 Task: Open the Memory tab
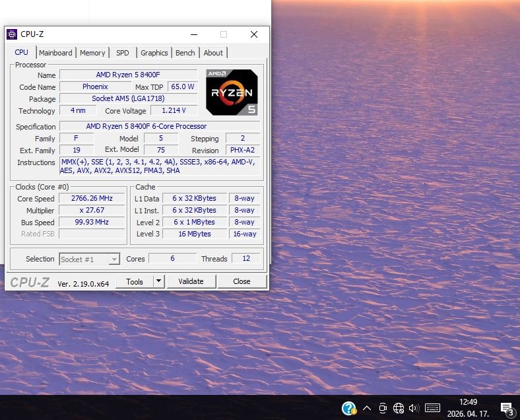(x=92, y=53)
